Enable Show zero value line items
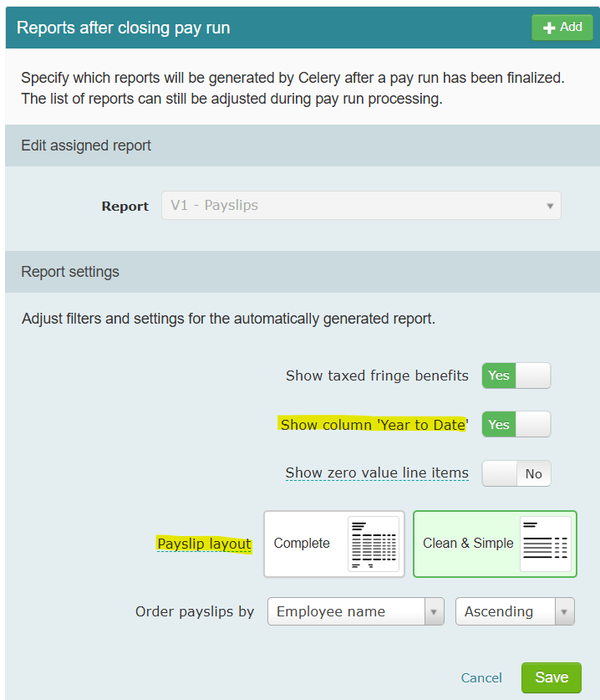This screenshot has width=600, height=700. click(516, 473)
